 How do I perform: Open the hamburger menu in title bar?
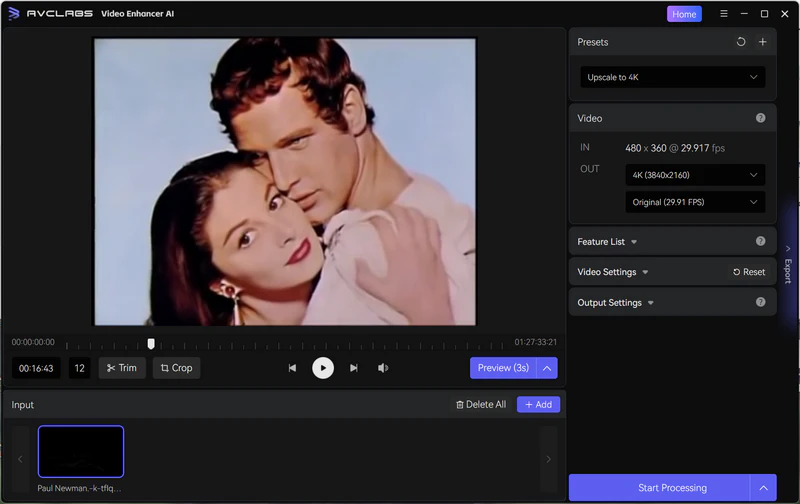pos(720,14)
